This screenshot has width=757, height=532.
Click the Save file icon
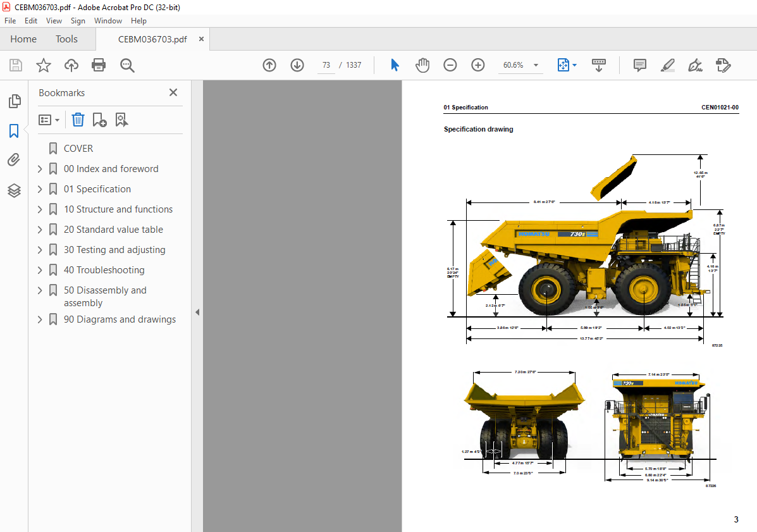tap(16, 65)
